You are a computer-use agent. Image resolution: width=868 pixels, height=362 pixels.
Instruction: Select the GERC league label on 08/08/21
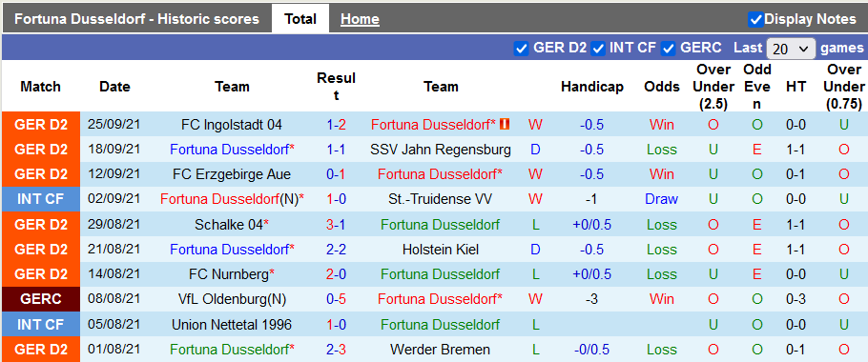[x=41, y=299]
